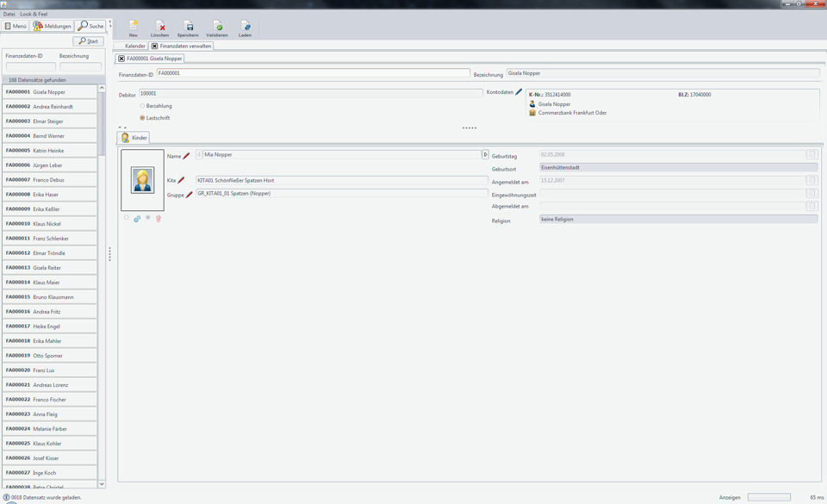Select the male gender radio button

pyautogui.click(x=126, y=217)
